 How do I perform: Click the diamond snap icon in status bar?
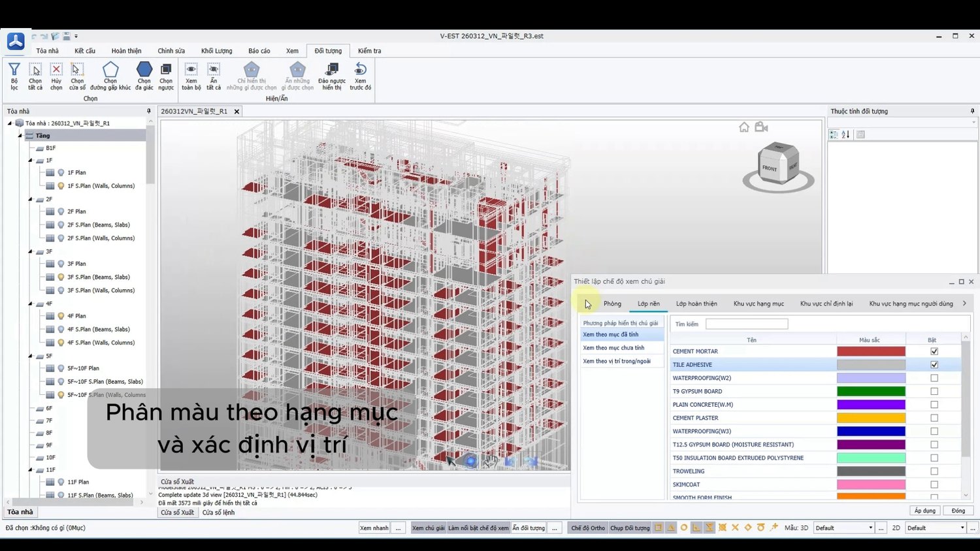click(748, 527)
